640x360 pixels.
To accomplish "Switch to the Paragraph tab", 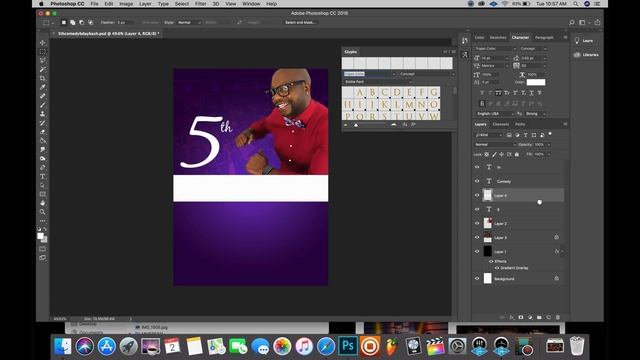I will [544, 38].
